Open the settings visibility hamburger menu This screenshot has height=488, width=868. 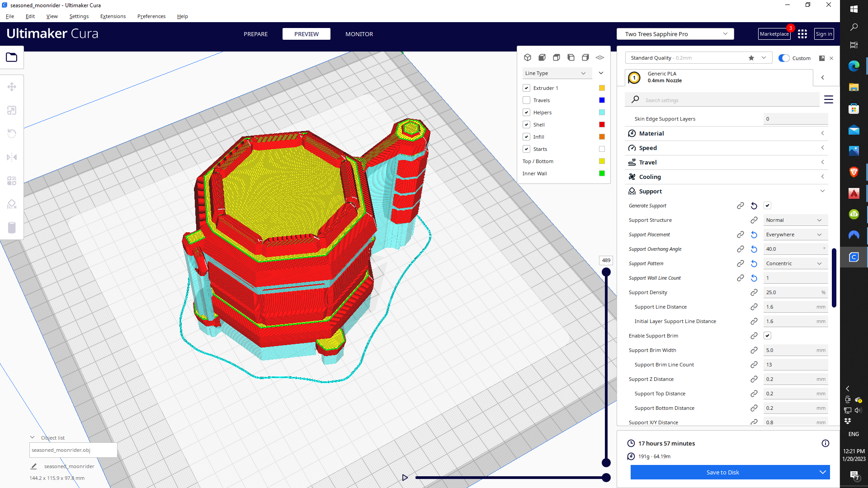(828, 99)
